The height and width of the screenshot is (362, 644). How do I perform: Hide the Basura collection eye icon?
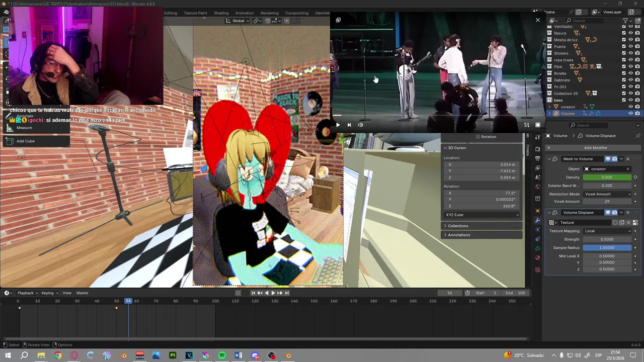coord(630,33)
